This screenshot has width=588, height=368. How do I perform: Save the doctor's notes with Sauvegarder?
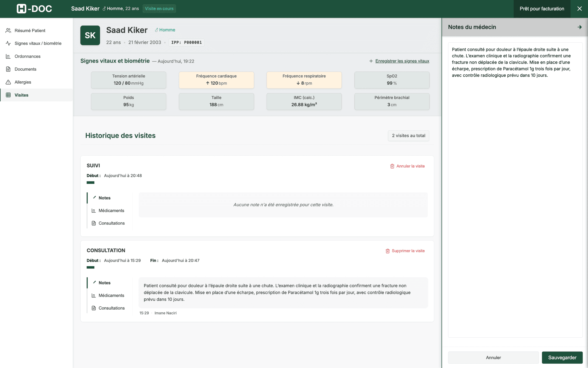(x=562, y=357)
